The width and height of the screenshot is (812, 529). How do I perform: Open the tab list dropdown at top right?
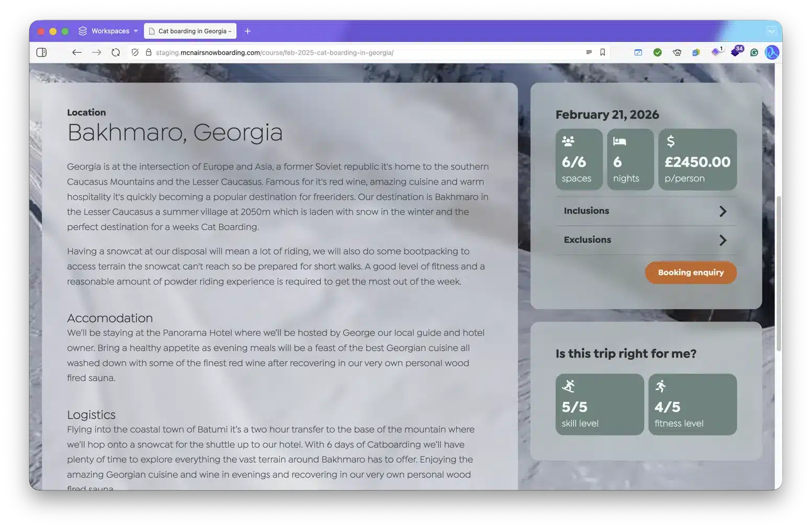[x=771, y=31]
